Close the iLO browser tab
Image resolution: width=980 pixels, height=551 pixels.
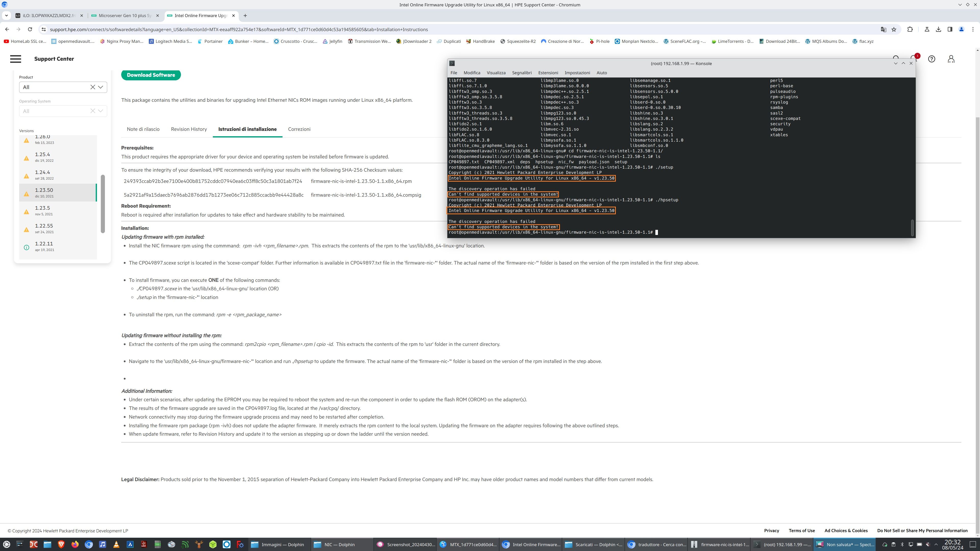pyautogui.click(x=81, y=16)
